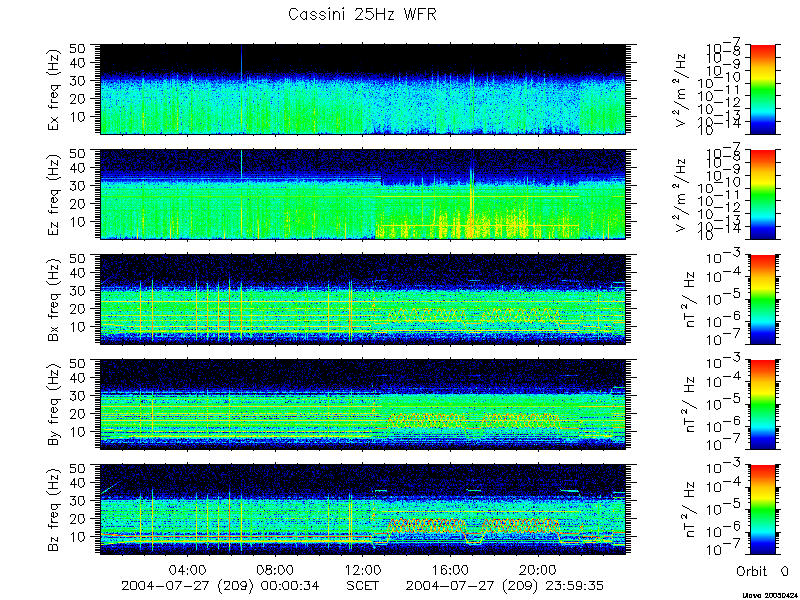Click inside the Bx spectrogram panel

363,299
